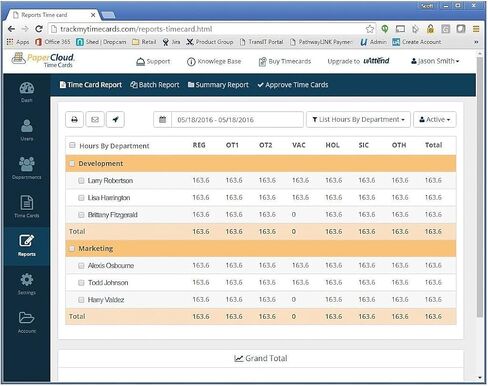Check the Development department checkbox

coord(72,163)
